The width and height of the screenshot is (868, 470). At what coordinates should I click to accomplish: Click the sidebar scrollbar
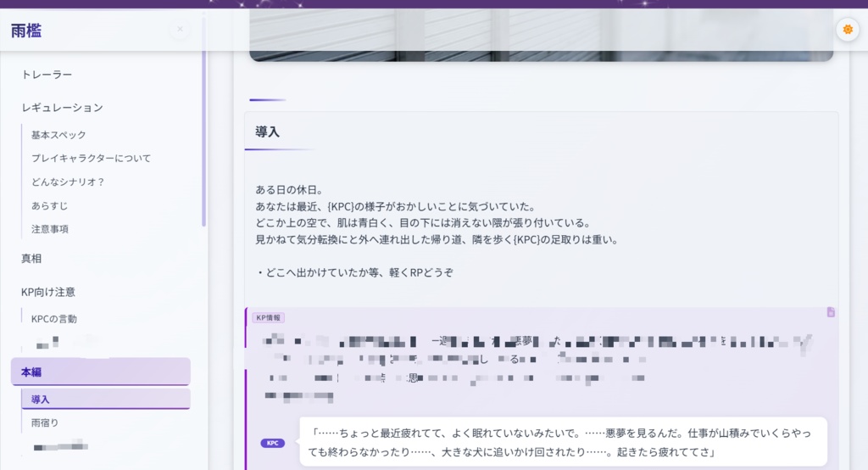pyautogui.click(x=203, y=122)
